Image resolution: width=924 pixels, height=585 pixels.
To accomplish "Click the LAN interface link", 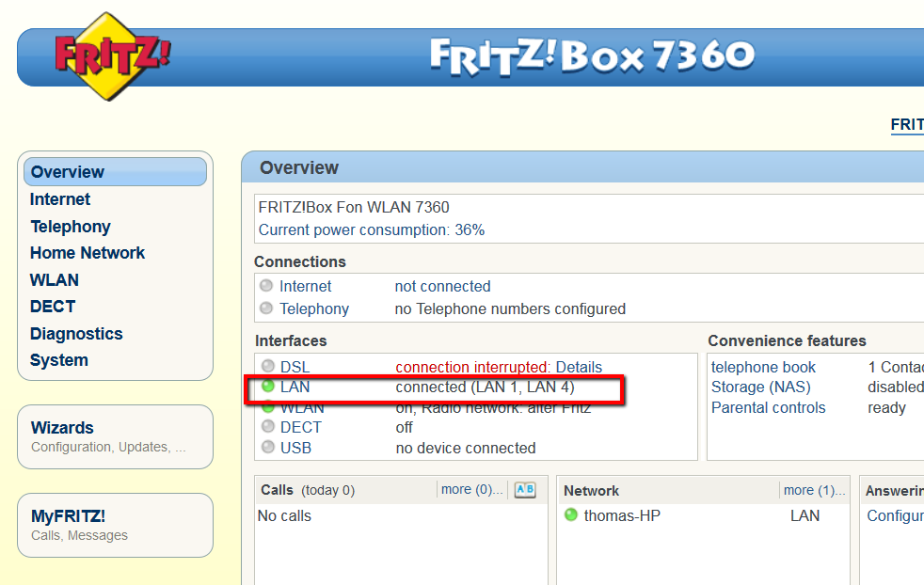I will click(x=295, y=387).
